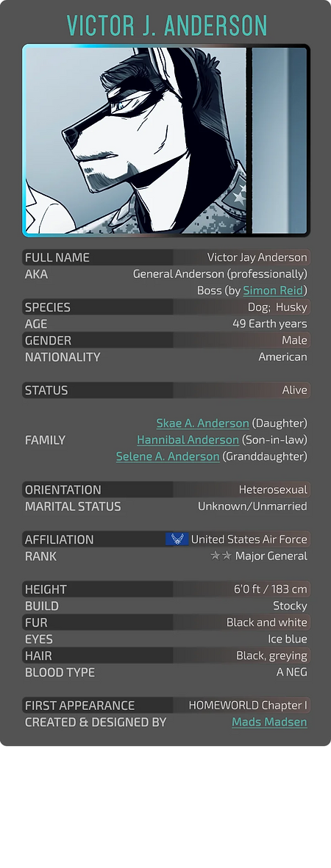Click the United States Air Force emblem icon
The width and height of the screenshot is (331, 868).
[x=177, y=539]
